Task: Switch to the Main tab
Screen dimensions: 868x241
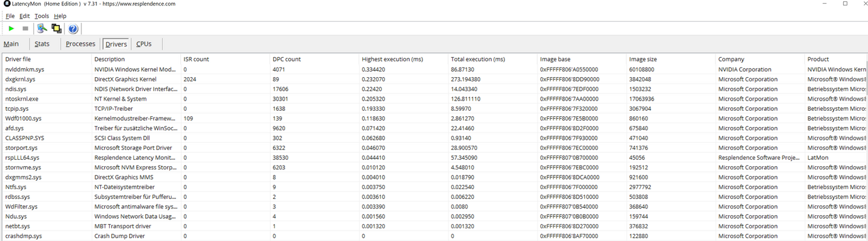Action: pyautogui.click(x=11, y=44)
